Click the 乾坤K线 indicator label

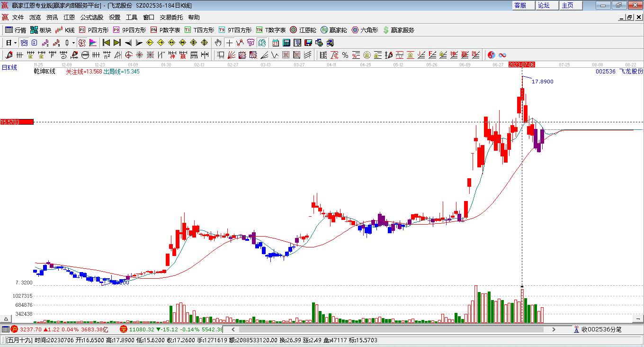[45, 72]
